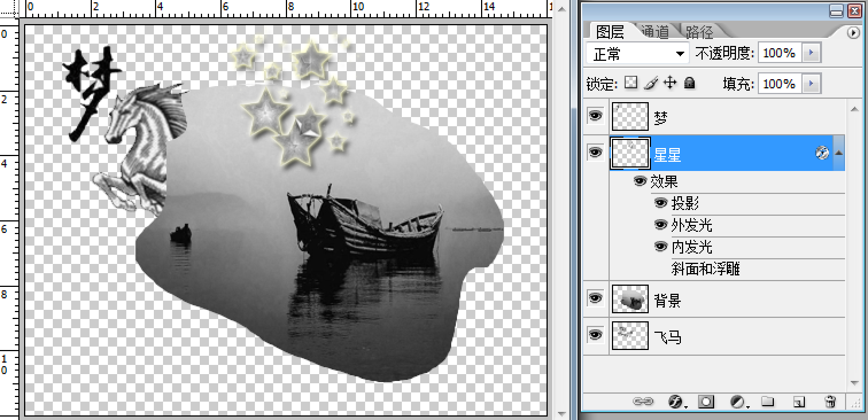The image size is (868, 420).
Task: Hide the 梦 layer
Action: pos(595,116)
